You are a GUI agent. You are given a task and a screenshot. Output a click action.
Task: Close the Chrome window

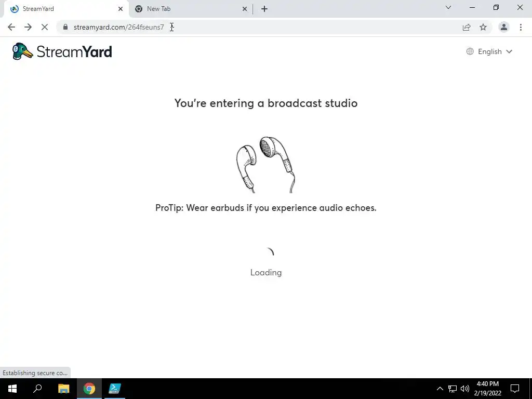tap(520, 7)
